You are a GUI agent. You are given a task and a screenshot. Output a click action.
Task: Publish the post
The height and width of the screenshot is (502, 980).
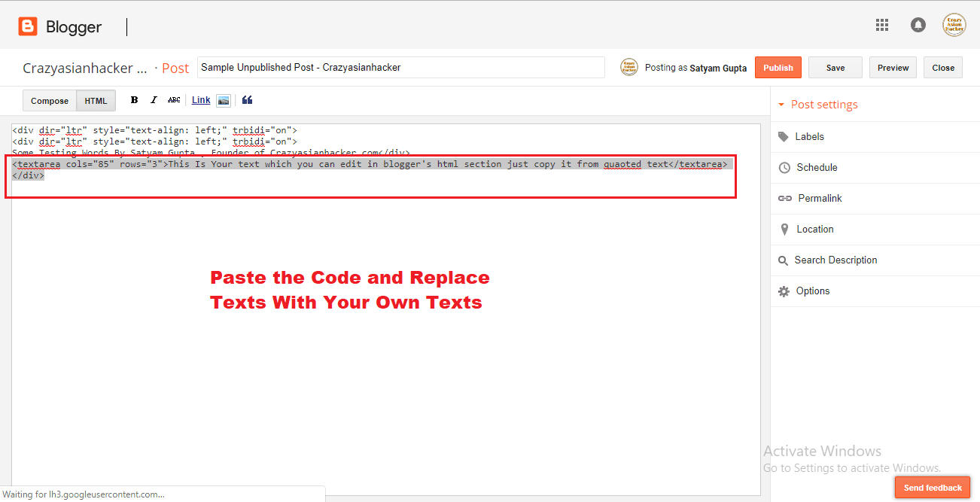pos(778,67)
